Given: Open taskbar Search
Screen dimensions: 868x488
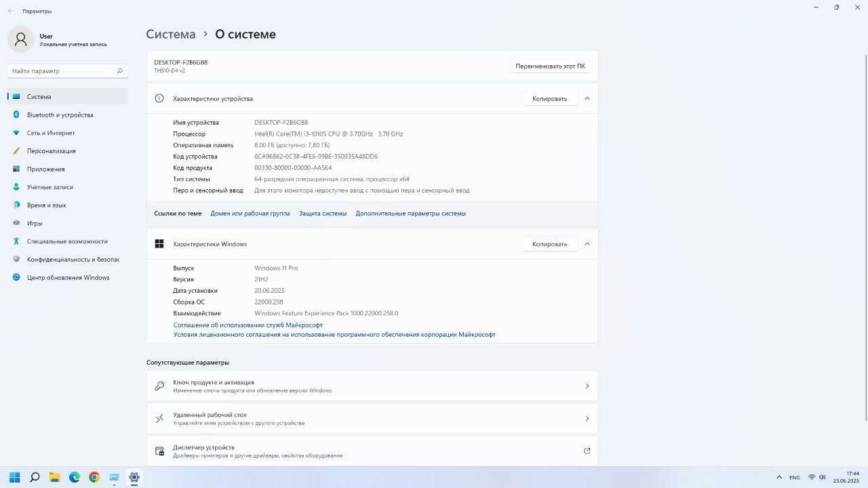Looking at the screenshot, I should click(35, 477).
